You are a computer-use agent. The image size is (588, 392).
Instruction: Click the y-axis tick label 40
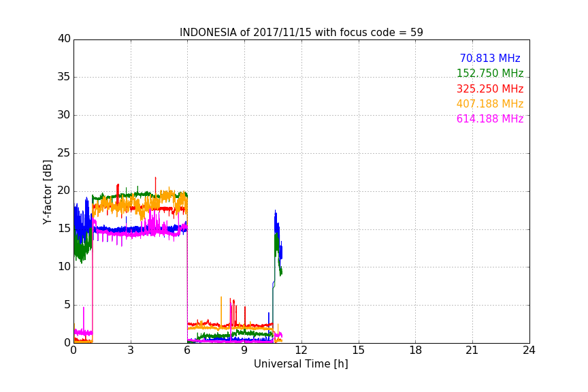64,39
